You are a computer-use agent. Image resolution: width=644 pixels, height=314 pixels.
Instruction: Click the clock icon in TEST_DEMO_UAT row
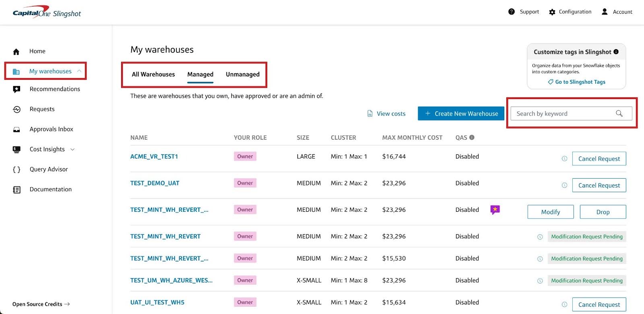pos(564,185)
